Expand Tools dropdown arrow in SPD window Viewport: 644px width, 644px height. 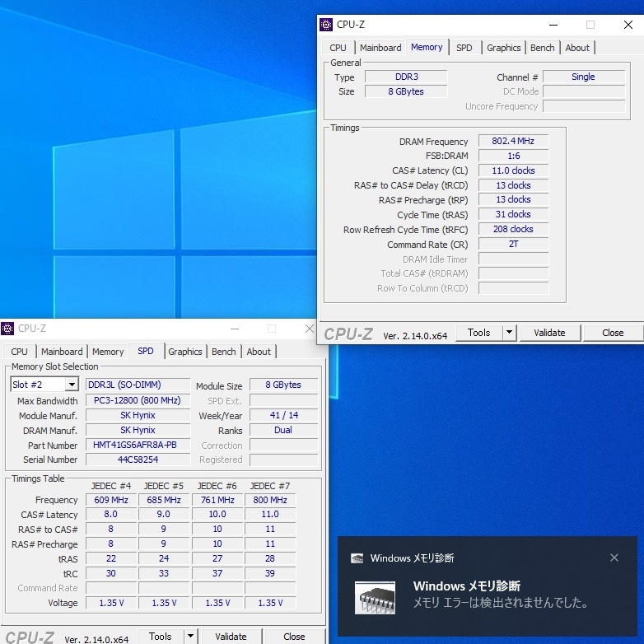click(x=190, y=637)
